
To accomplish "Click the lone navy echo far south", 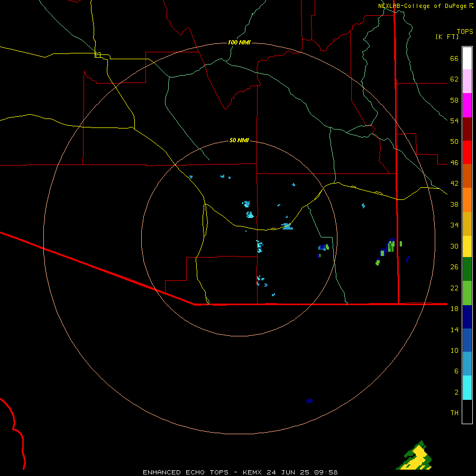I will point(309,401).
